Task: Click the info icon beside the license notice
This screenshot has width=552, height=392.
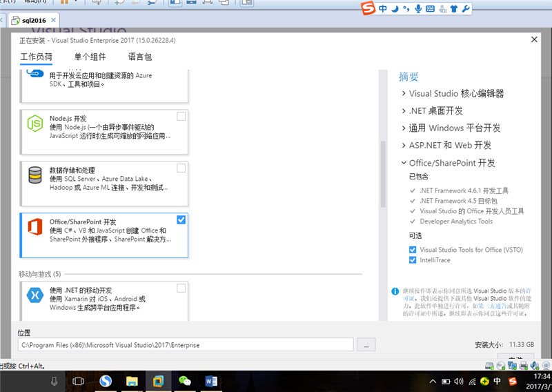Action: (395, 291)
